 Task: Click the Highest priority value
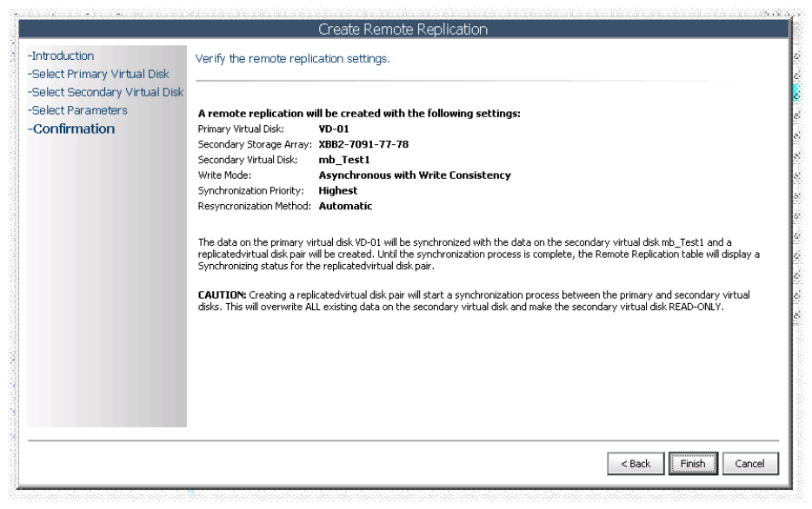pos(338,190)
